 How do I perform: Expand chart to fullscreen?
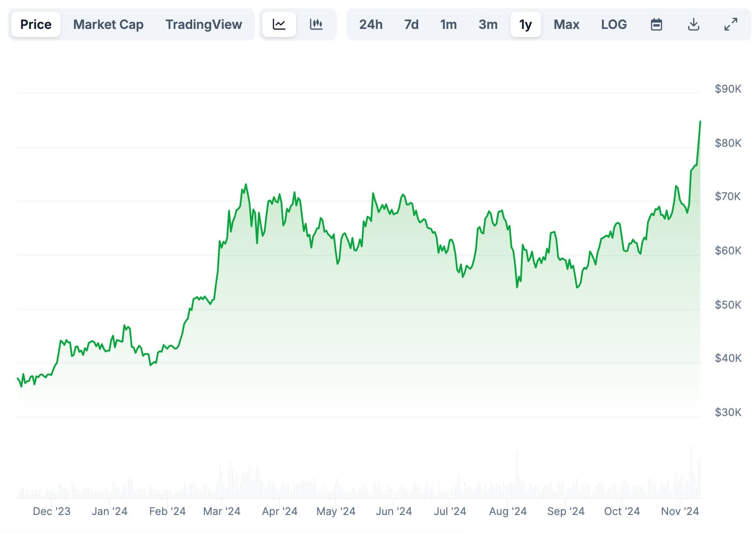pos(731,24)
